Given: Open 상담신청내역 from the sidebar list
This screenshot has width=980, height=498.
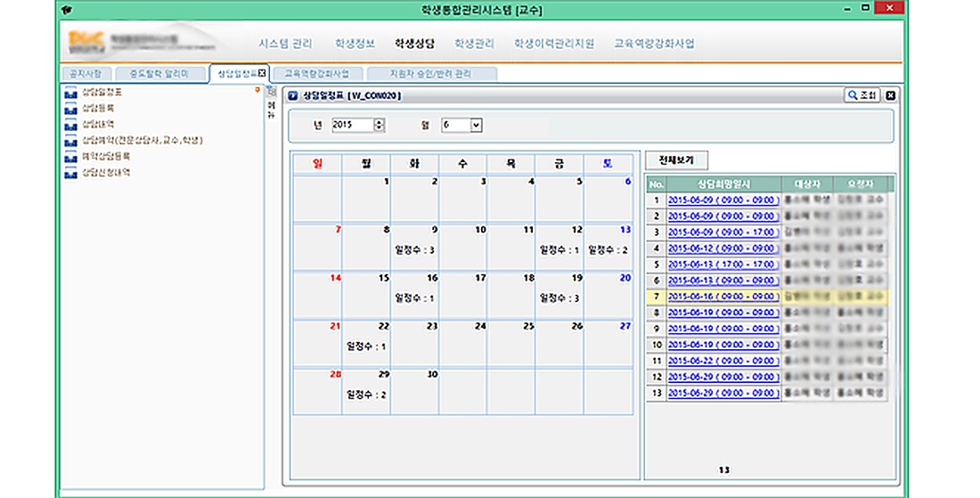Looking at the screenshot, I should point(106,173).
